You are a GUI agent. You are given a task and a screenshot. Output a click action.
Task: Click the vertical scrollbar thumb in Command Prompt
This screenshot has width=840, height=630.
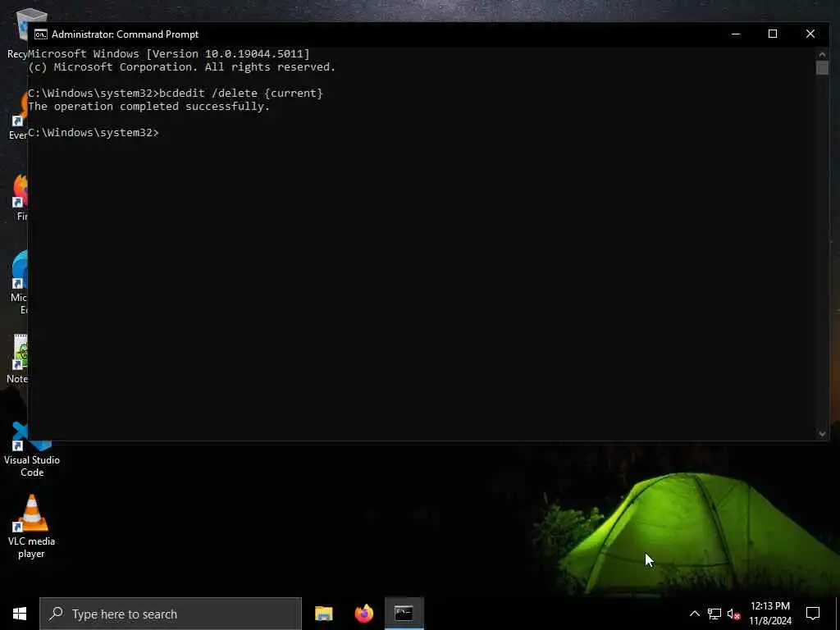[x=822, y=67]
